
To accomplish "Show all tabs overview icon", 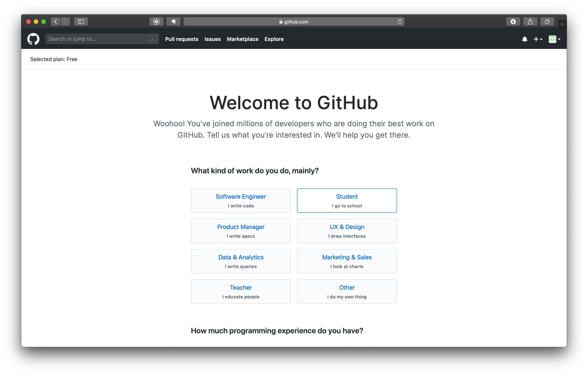I will (x=547, y=22).
